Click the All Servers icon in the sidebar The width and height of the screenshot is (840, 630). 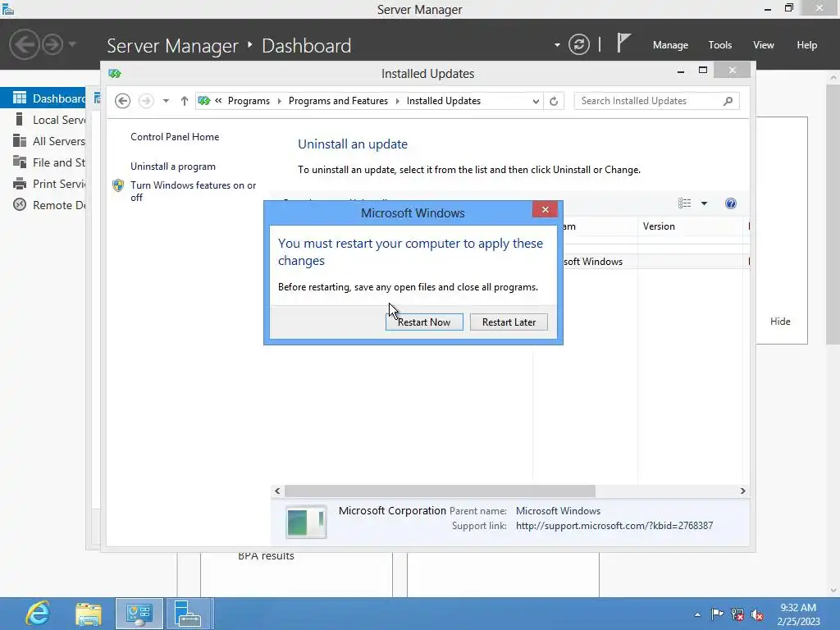[20, 140]
